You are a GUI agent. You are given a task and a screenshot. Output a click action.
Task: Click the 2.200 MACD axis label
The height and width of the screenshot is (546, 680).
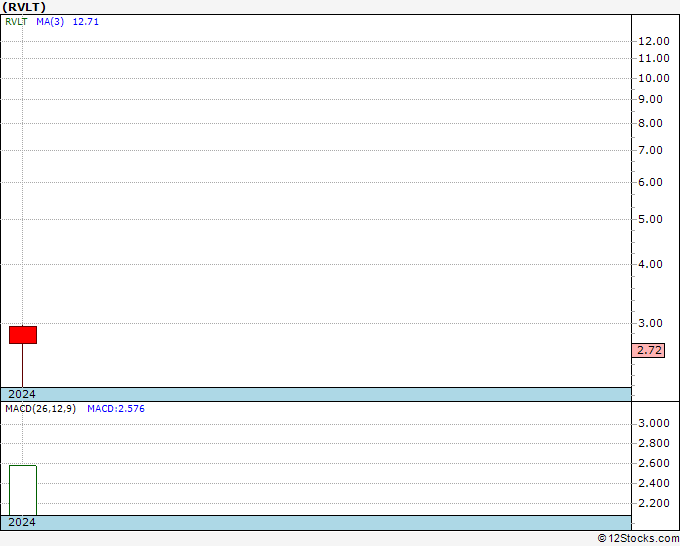click(654, 503)
